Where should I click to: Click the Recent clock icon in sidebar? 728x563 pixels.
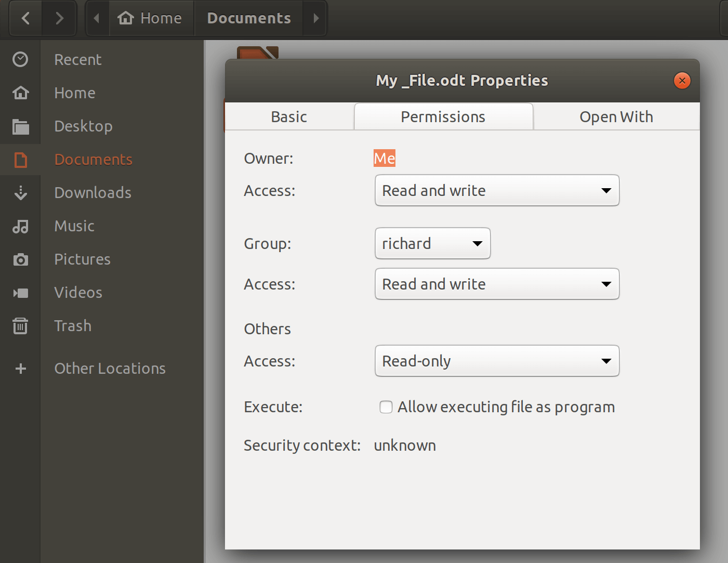coord(20,60)
